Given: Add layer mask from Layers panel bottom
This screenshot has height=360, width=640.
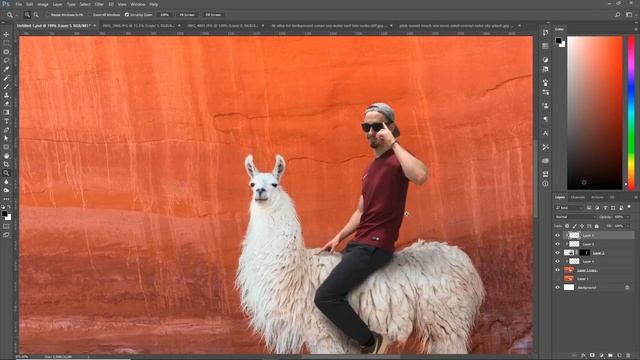Looking at the screenshot, I should 592,356.
